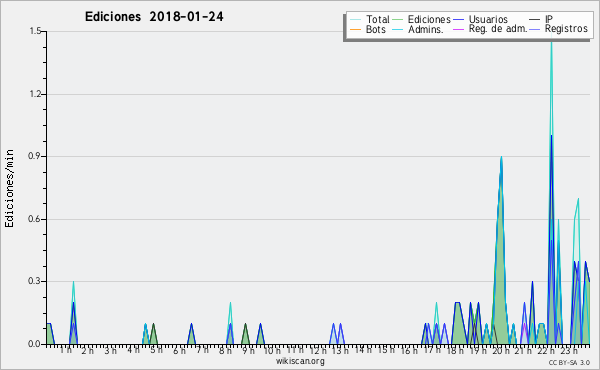
Task: Click the 'Bots' legend entry
Action: tap(375, 29)
